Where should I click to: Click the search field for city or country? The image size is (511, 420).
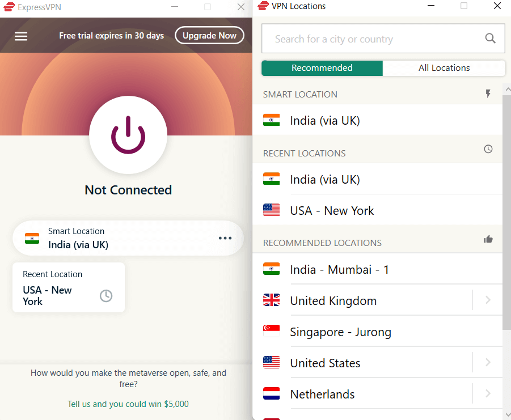(x=383, y=39)
